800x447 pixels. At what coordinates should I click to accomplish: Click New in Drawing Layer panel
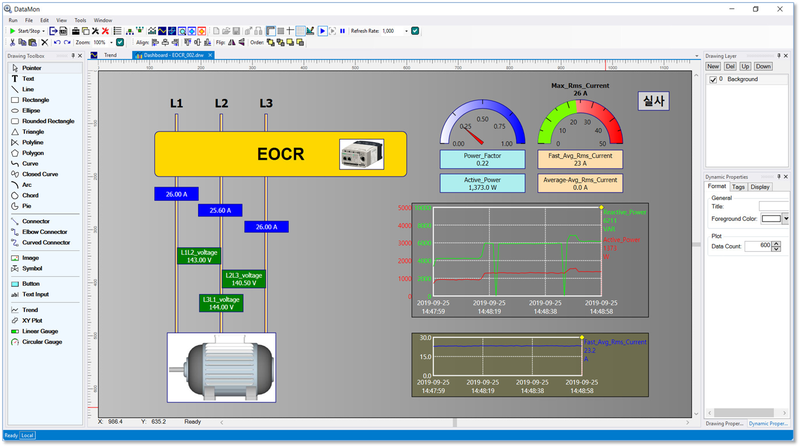pos(713,66)
